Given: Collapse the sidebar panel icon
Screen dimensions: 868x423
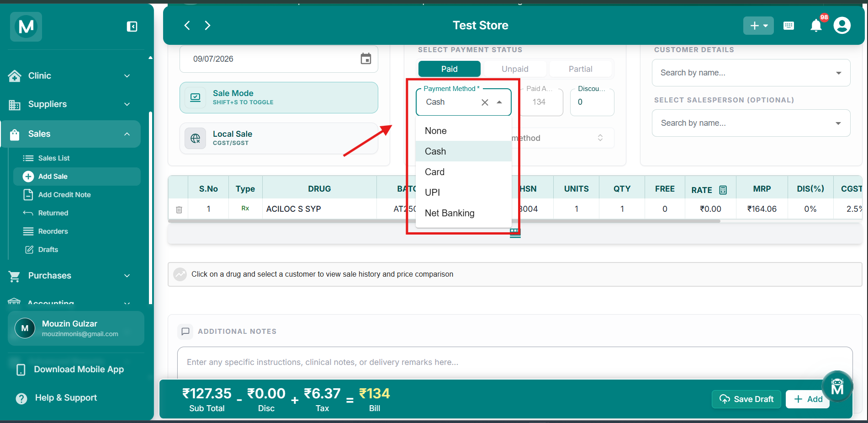Looking at the screenshot, I should point(132,27).
